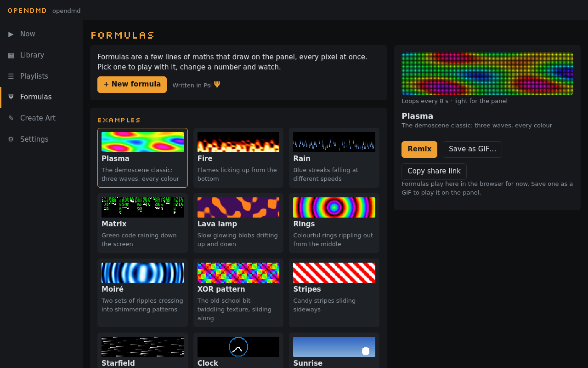Click the FORMULAS page heading

(123, 35)
